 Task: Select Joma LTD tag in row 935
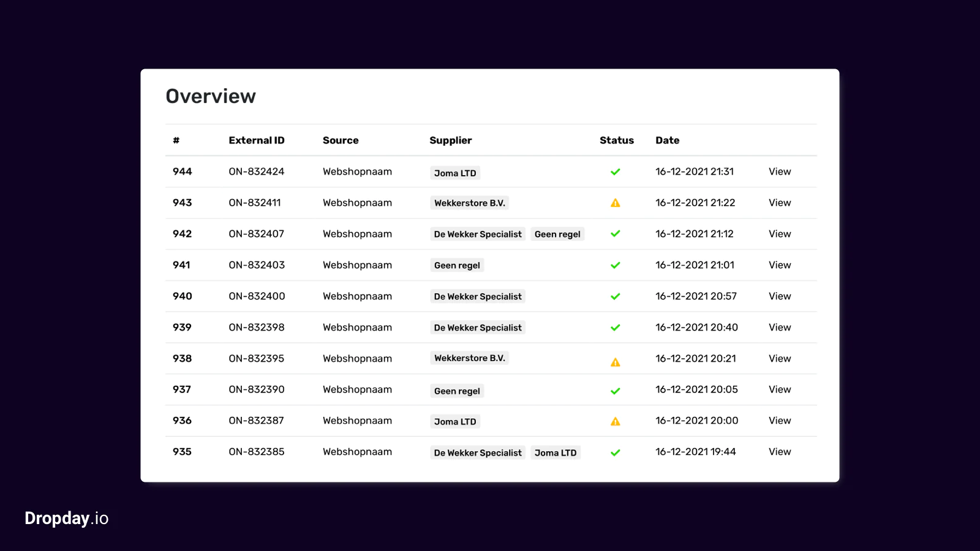(x=556, y=453)
